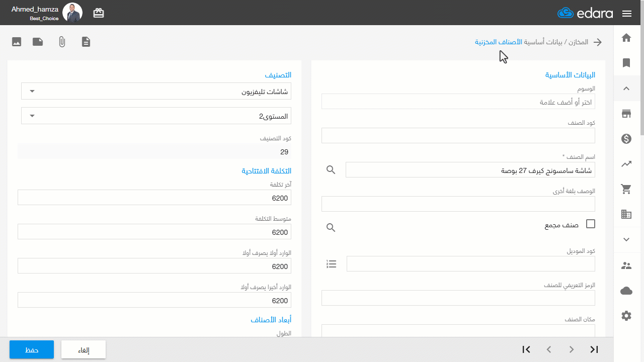The width and height of the screenshot is (644, 362).
Task: Toggle the صنف مجمع checkbox
Action: pyautogui.click(x=591, y=224)
